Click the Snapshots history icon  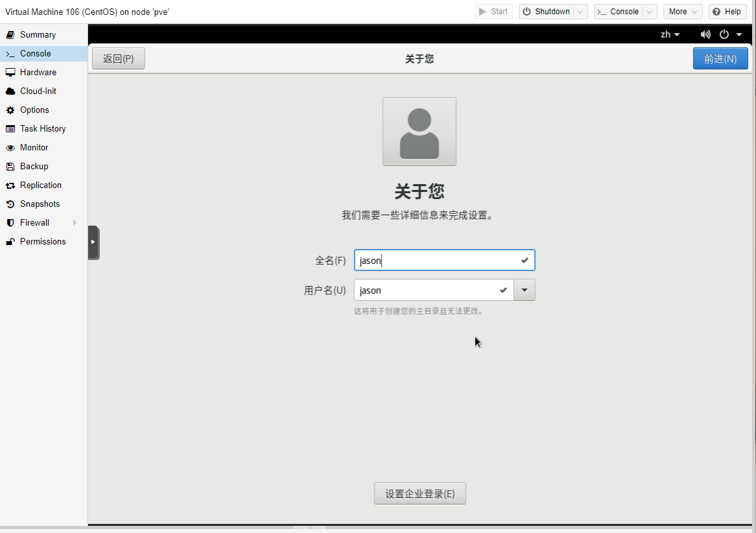tap(10, 204)
